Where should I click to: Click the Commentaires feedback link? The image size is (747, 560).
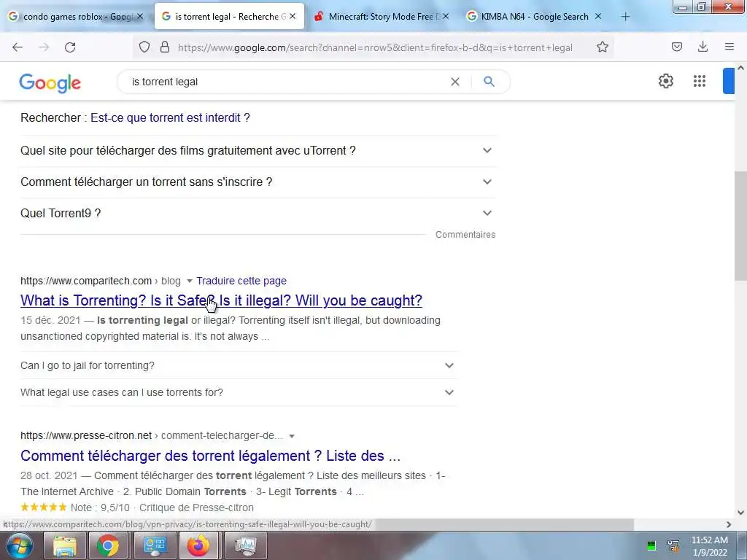pyautogui.click(x=465, y=235)
